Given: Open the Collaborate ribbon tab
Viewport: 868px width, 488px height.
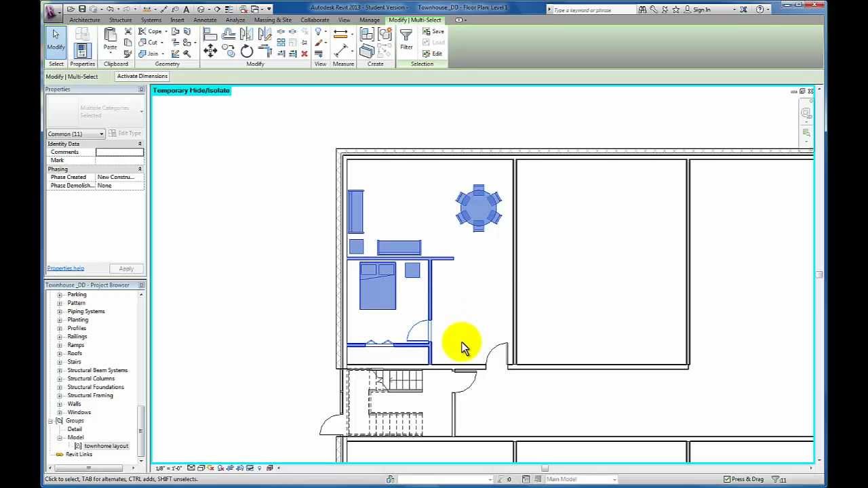Looking at the screenshot, I should coord(315,20).
